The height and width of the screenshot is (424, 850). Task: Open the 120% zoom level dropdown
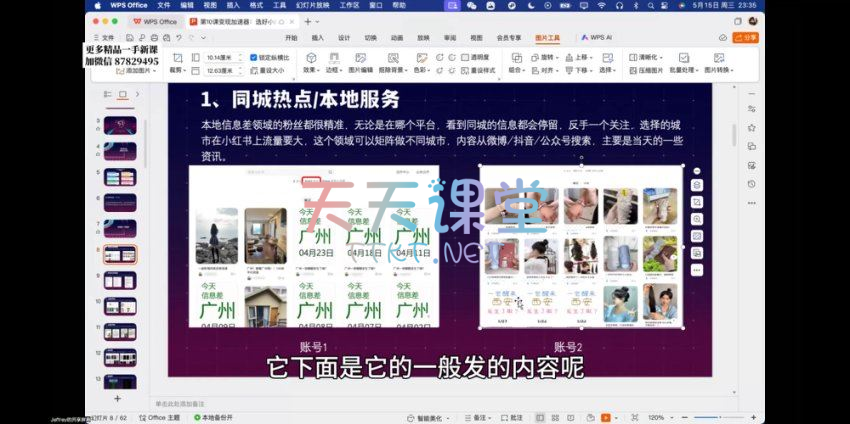[658, 417]
